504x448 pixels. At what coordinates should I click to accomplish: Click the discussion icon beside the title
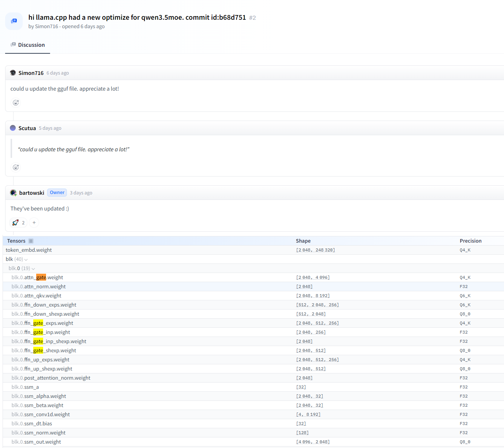(14, 21)
